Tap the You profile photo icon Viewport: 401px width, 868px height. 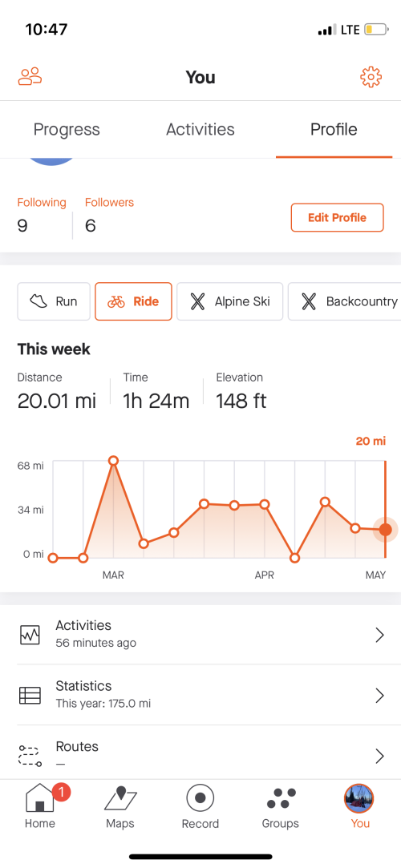coord(359,799)
